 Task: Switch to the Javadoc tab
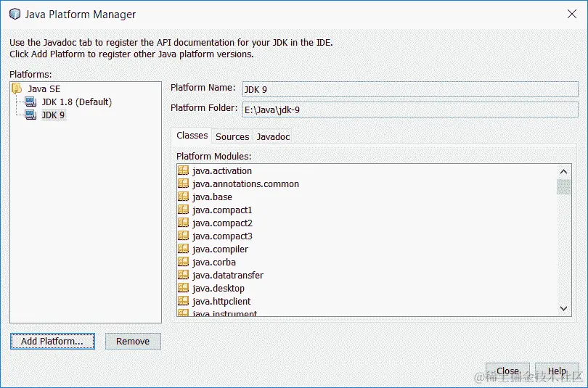pyautogui.click(x=273, y=136)
